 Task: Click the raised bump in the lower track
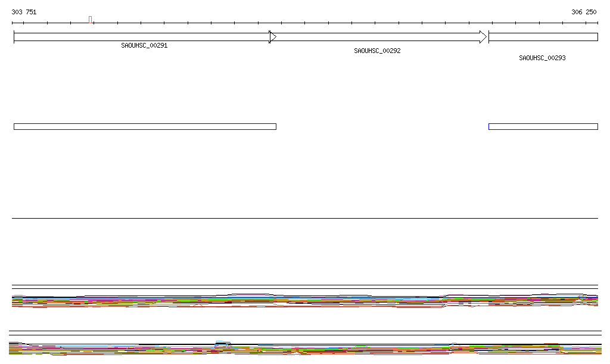point(223,344)
